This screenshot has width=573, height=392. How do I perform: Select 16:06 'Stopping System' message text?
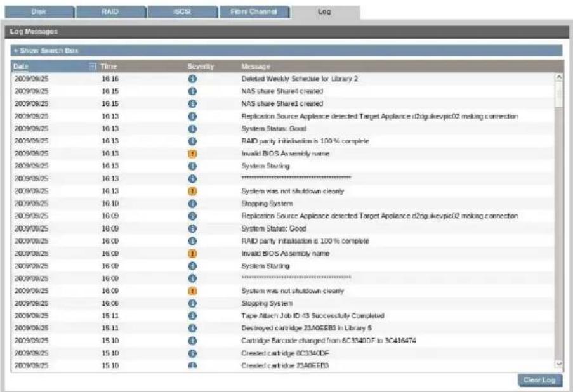267,304
